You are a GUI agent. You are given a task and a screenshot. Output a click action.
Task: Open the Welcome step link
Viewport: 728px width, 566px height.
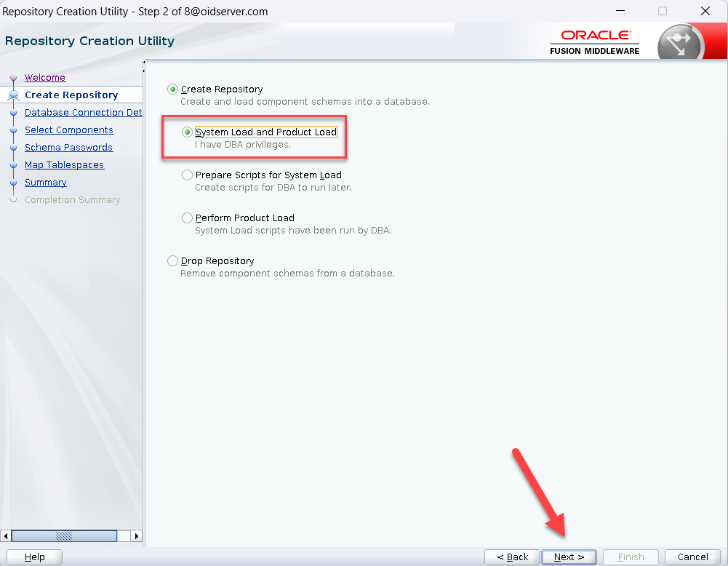45,78
